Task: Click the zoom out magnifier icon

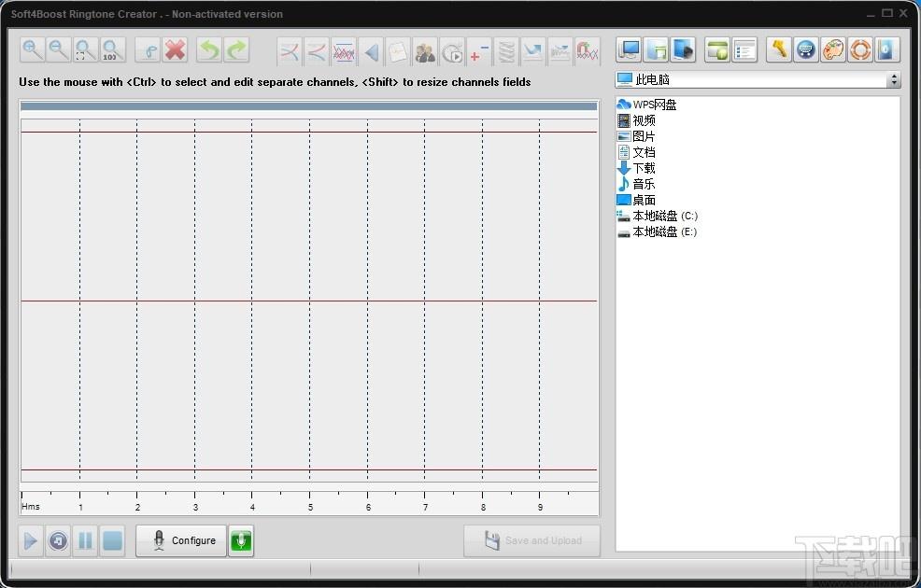Action: 60,50
